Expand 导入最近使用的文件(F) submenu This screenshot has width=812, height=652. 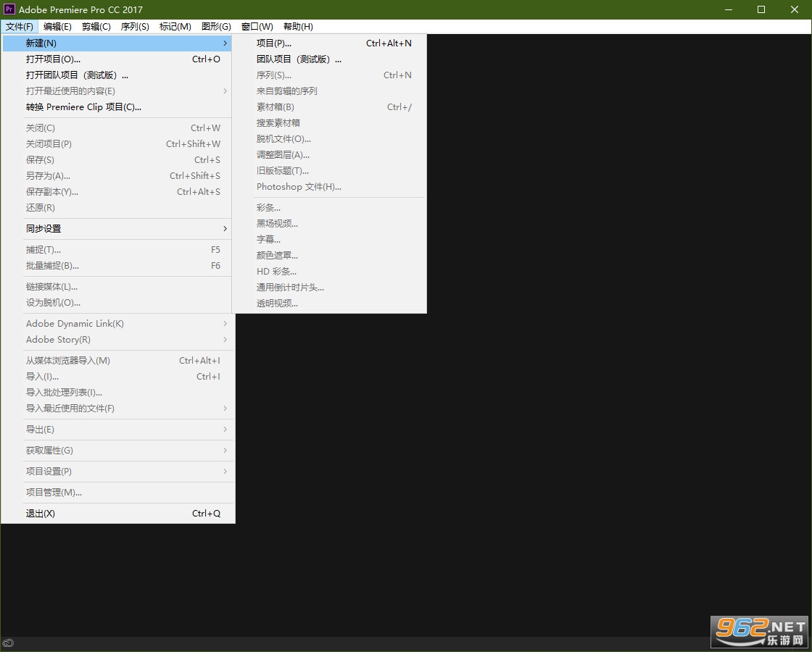click(x=117, y=409)
